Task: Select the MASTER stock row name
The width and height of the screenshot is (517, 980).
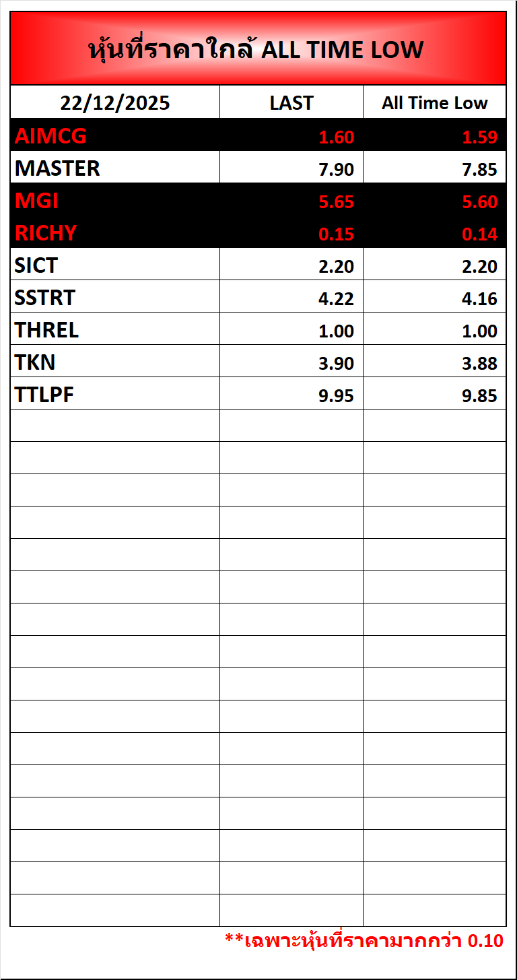Action: (x=57, y=168)
